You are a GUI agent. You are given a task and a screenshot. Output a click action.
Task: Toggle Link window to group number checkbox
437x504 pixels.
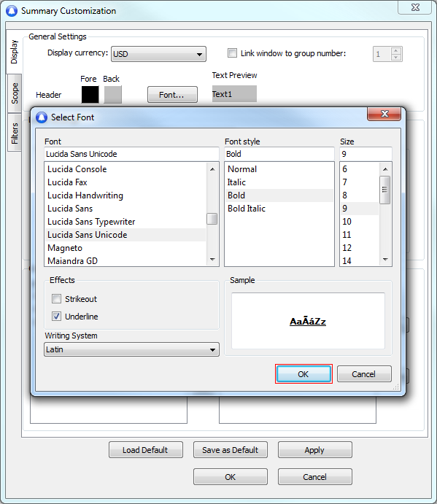pyautogui.click(x=232, y=53)
